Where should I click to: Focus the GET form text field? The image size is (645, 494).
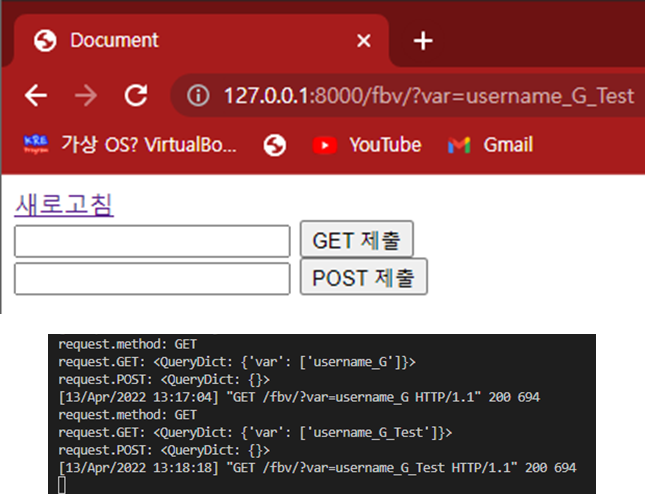pos(152,241)
